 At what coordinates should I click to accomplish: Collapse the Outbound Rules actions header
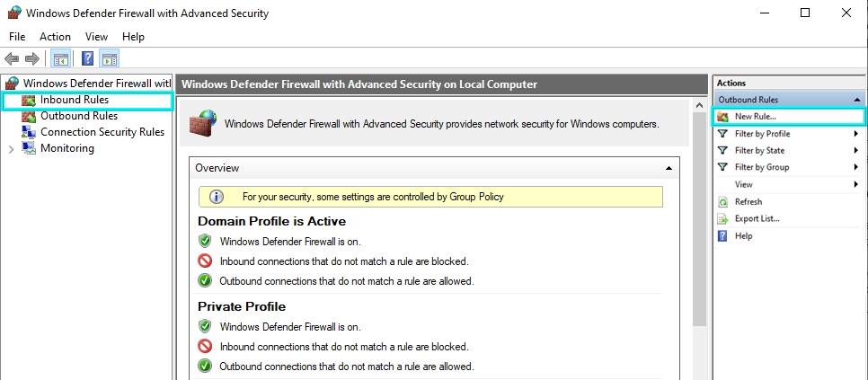[857, 100]
